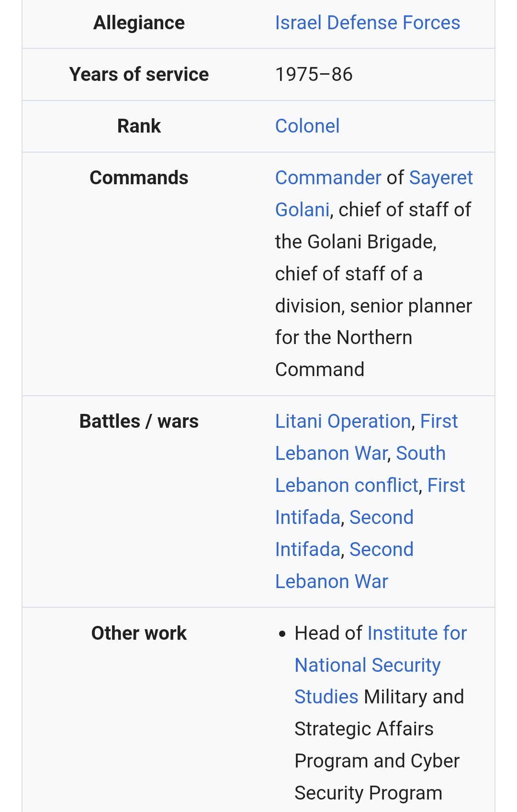
Task: Open the First Lebanon War link
Action: (331, 454)
